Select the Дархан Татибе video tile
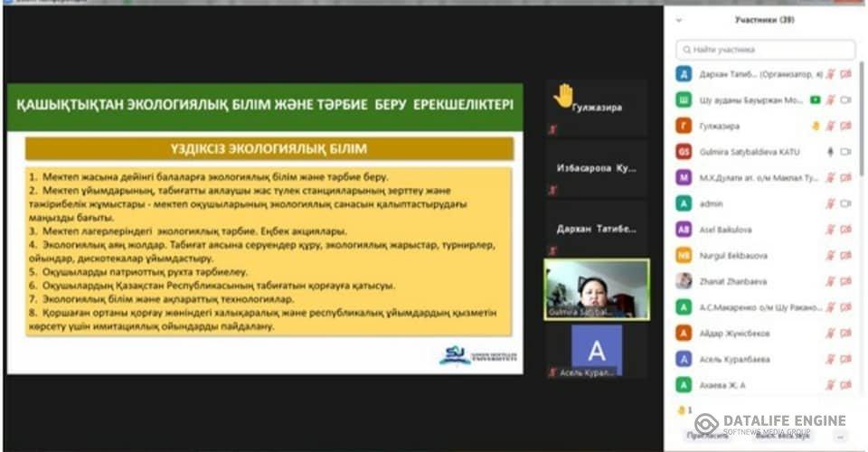 (x=596, y=229)
